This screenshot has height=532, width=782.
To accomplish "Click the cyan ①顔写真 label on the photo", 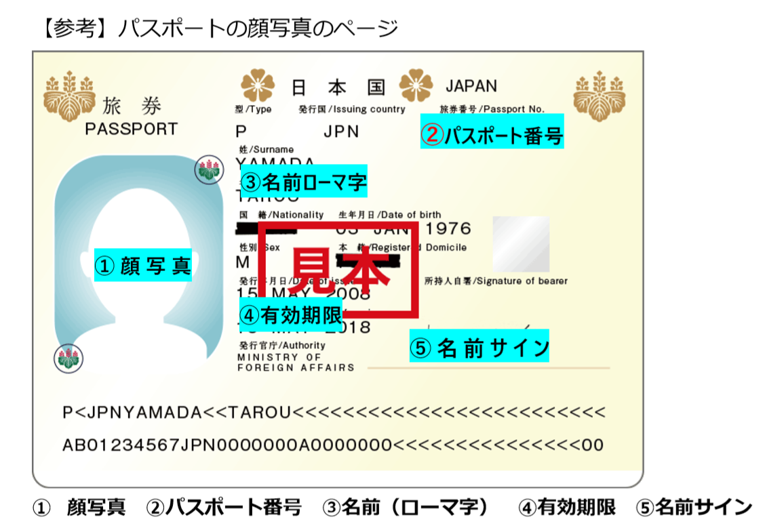I will tap(143, 266).
